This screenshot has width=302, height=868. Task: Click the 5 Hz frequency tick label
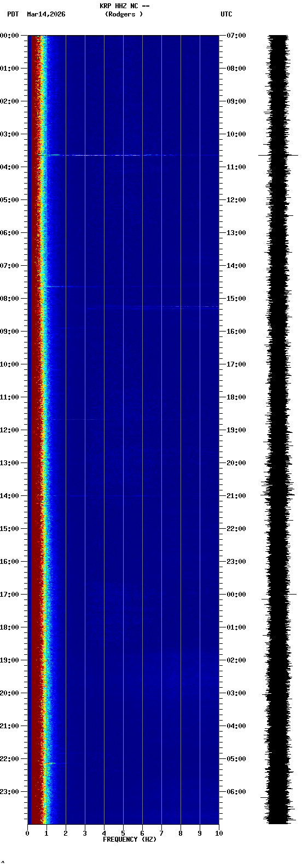pyautogui.click(x=123, y=833)
